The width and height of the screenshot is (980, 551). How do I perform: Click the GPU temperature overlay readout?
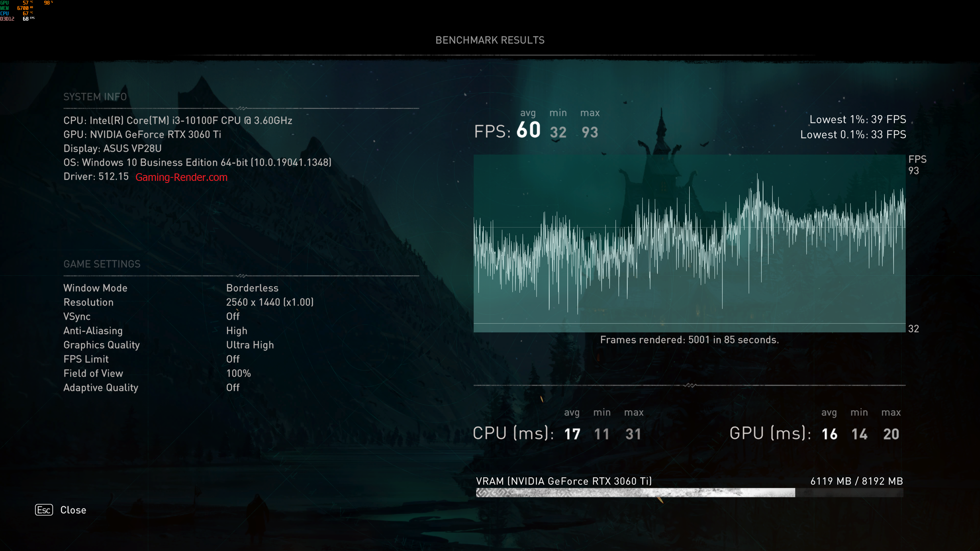pos(26,3)
